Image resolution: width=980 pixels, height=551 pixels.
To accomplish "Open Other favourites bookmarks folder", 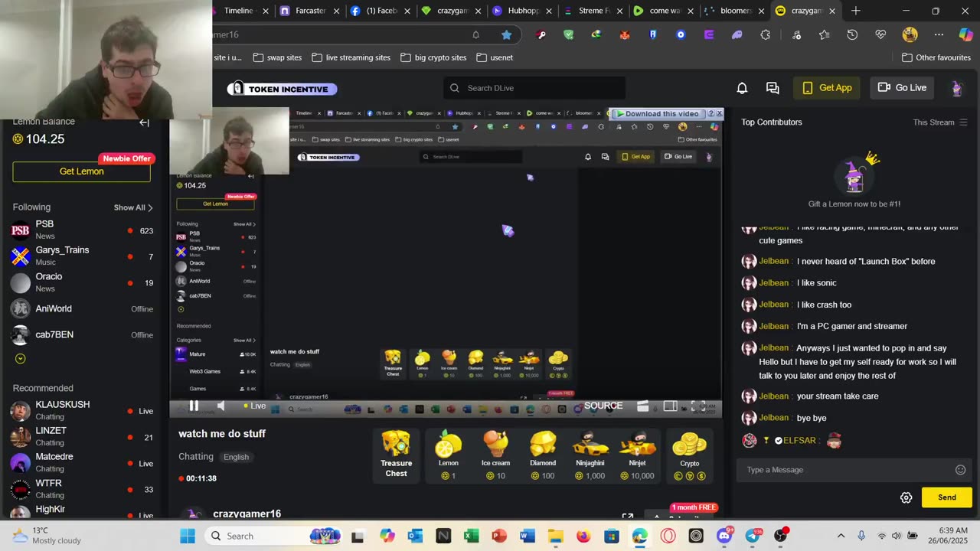I will [x=936, y=57].
